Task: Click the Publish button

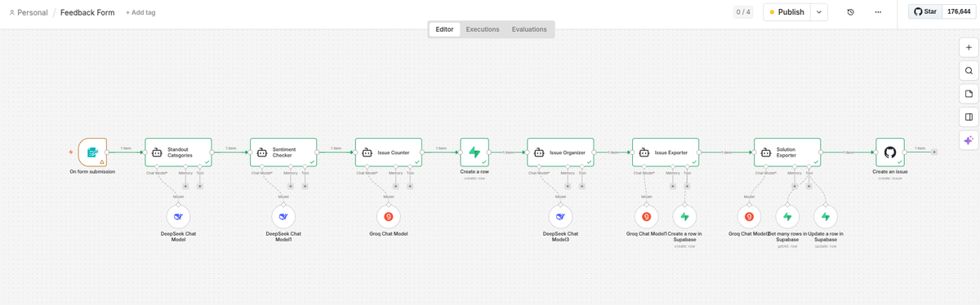Action: click(x=787, y=12)
